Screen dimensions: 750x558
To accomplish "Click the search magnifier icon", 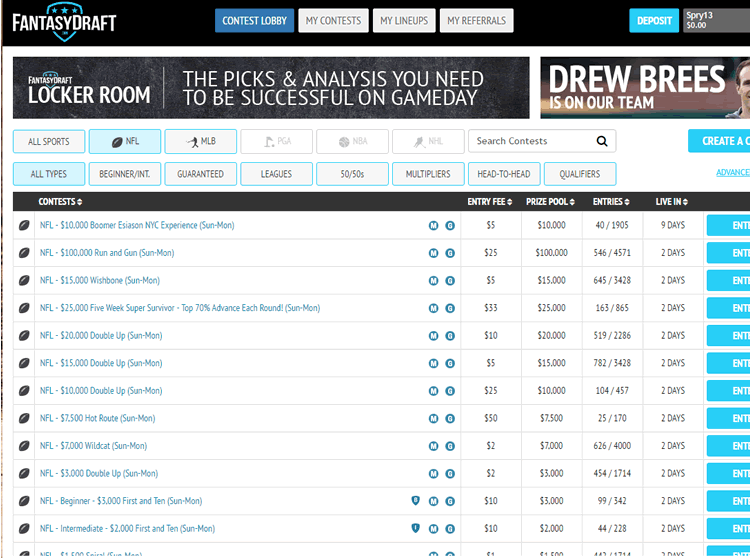I will point(602,141).
